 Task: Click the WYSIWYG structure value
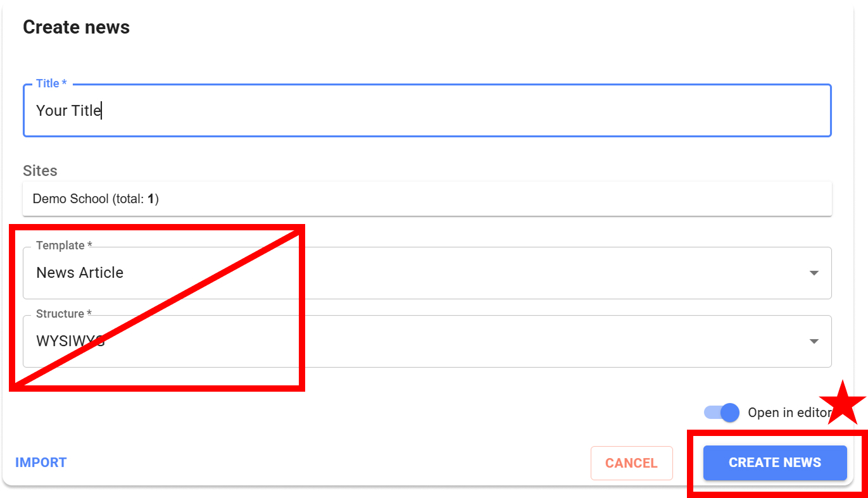pyautogui.click(x=70, y=341)
